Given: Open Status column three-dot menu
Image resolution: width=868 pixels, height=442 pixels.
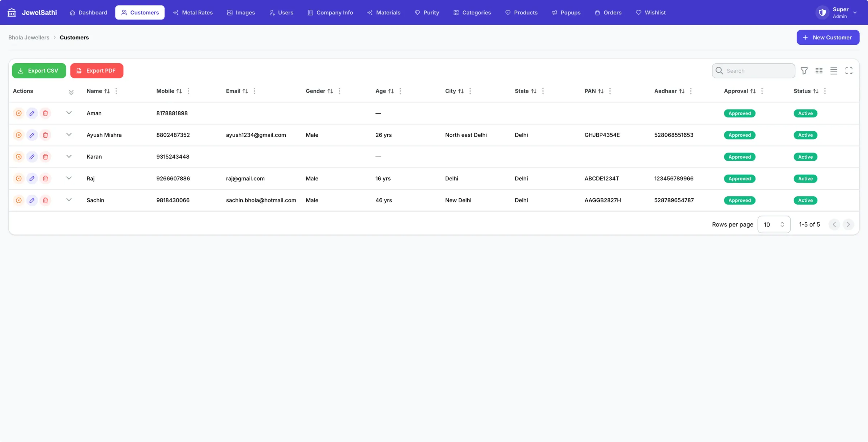Looking at the screenshot, I should (x=825, y=91).
